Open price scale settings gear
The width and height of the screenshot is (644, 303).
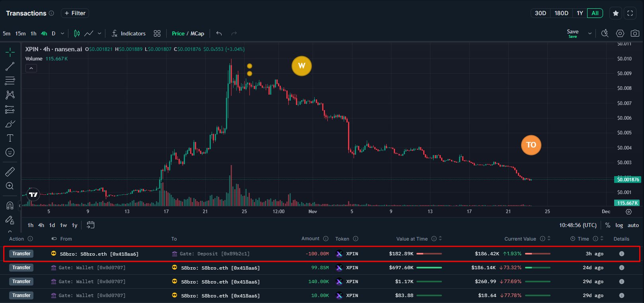point(628,212)
